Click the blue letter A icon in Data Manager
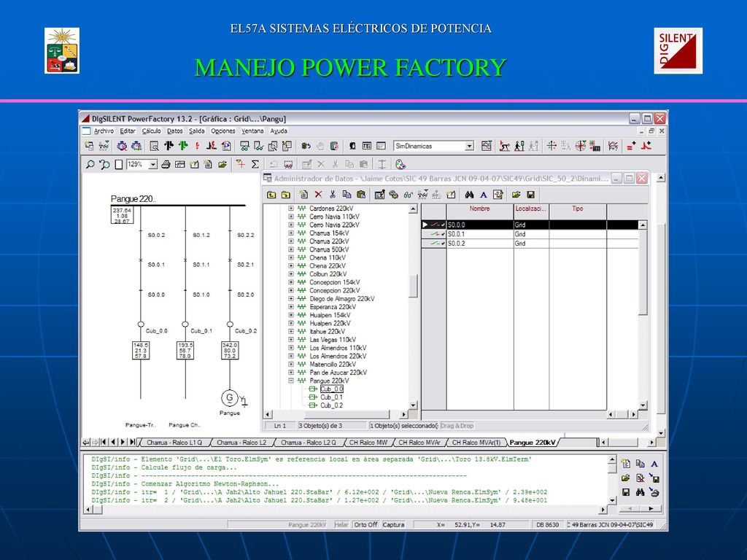 [x=484, y=195]
